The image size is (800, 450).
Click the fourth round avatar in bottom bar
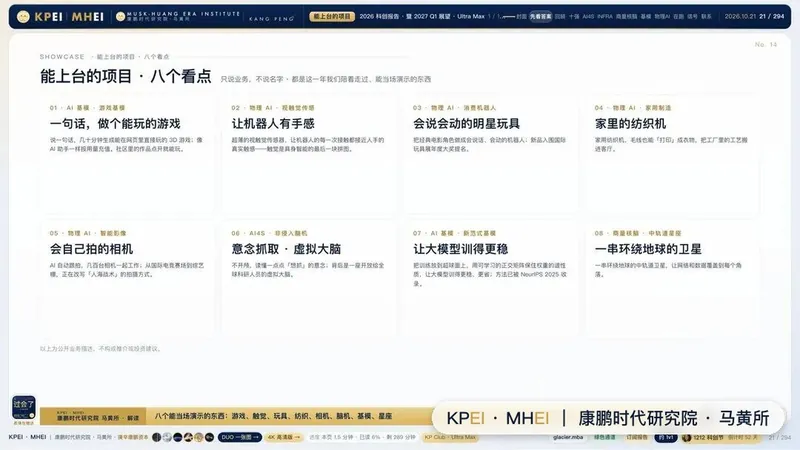tap(188, 437)
